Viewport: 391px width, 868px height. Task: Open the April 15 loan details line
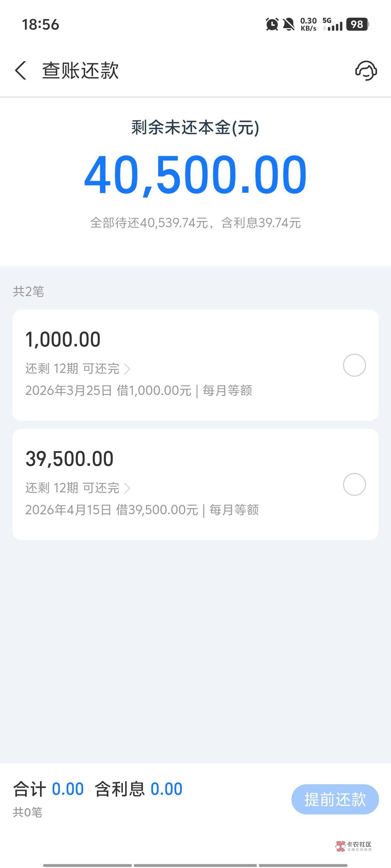(142, 510)
